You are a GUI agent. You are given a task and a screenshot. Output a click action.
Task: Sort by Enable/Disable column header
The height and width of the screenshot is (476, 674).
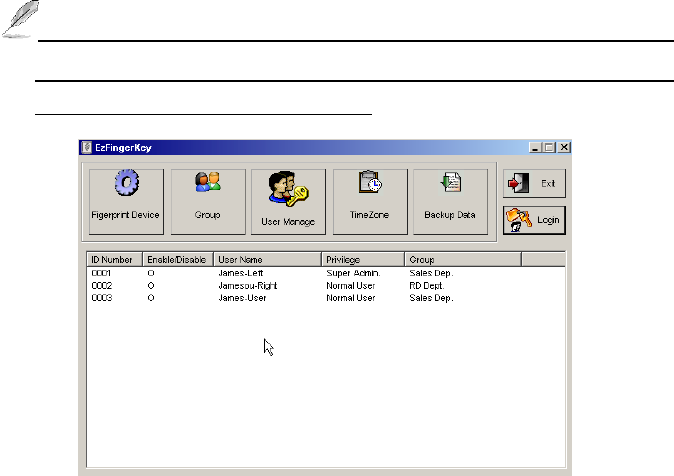178,260
